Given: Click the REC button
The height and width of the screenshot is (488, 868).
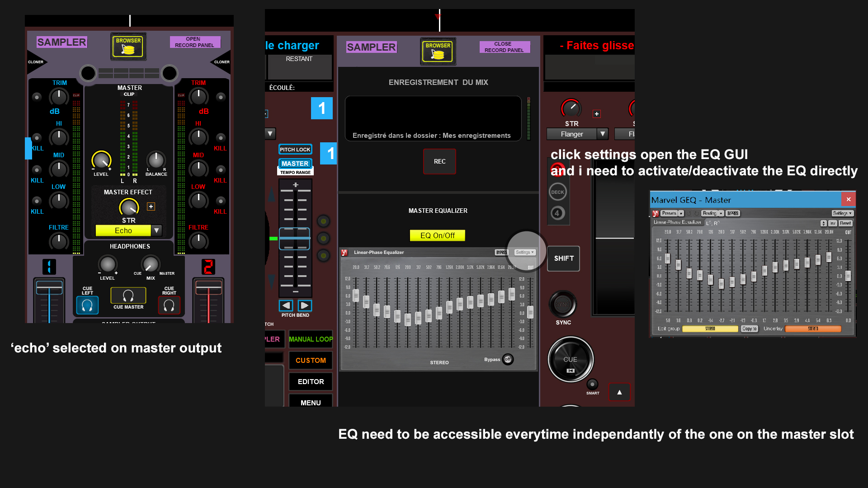Looking at the screenshot, I should 439,161.
